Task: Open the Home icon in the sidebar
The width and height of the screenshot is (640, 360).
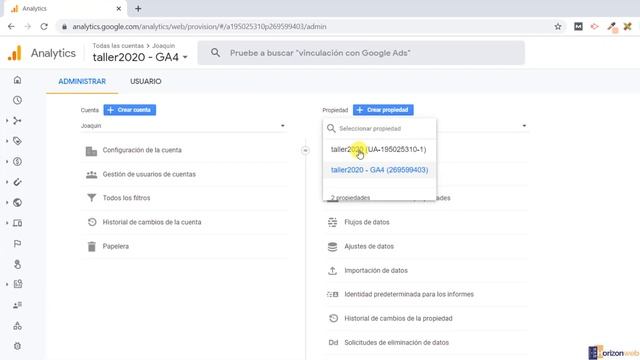Action: pos(17,80)
